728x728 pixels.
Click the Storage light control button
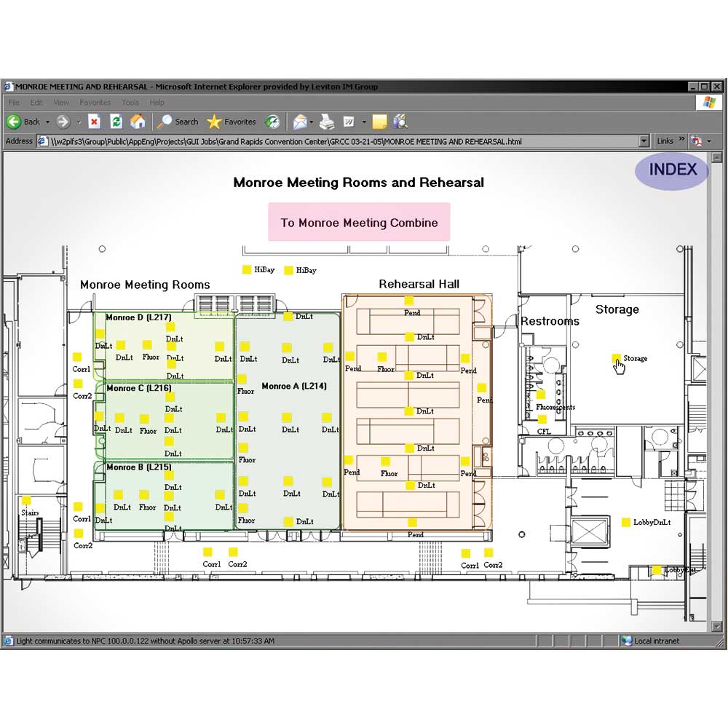617,357
